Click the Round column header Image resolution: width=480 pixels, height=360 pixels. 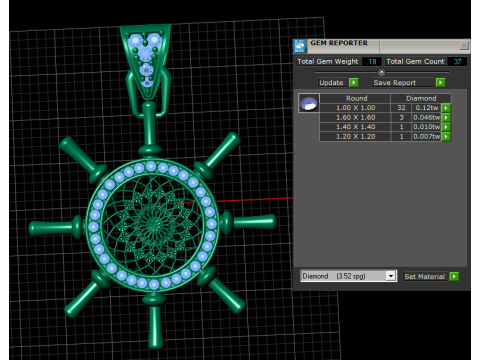355,98
